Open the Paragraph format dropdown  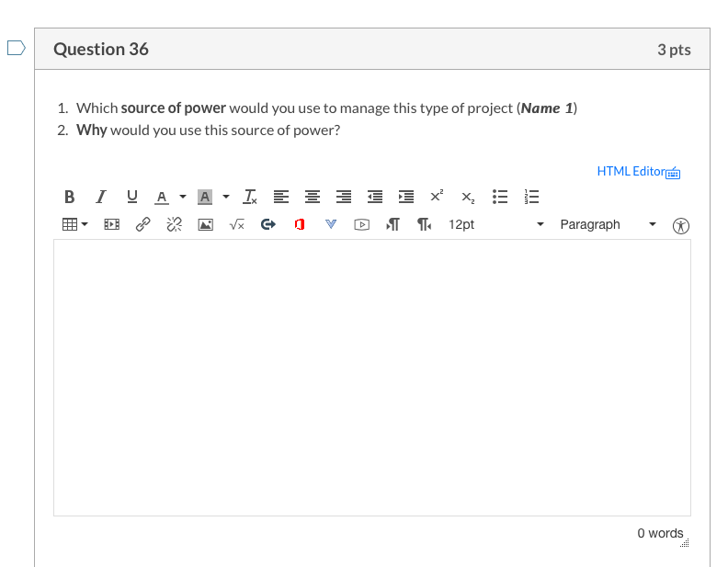[609, 224]
